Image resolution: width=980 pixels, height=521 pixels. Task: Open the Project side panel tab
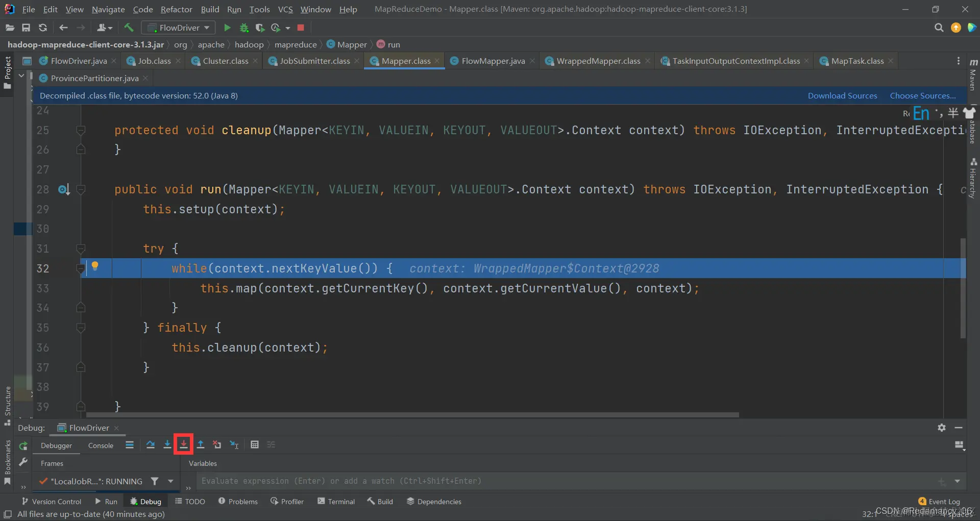click(7, 72)
